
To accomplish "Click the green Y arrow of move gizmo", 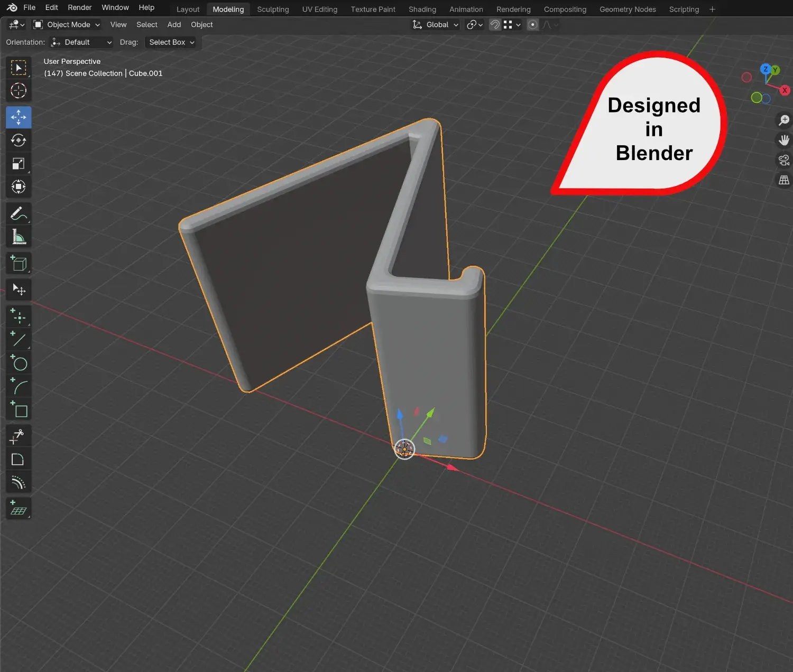I will tap(430, 412).
